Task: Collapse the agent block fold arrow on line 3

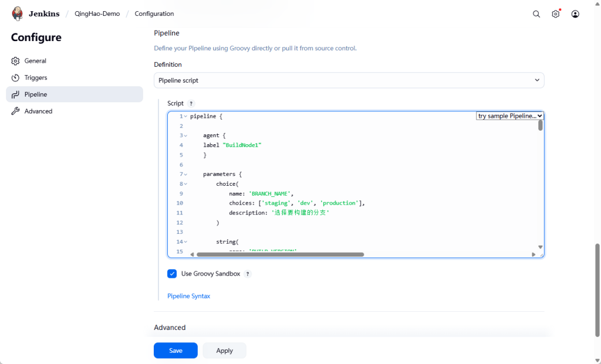Action: click(x=185, y=135)
